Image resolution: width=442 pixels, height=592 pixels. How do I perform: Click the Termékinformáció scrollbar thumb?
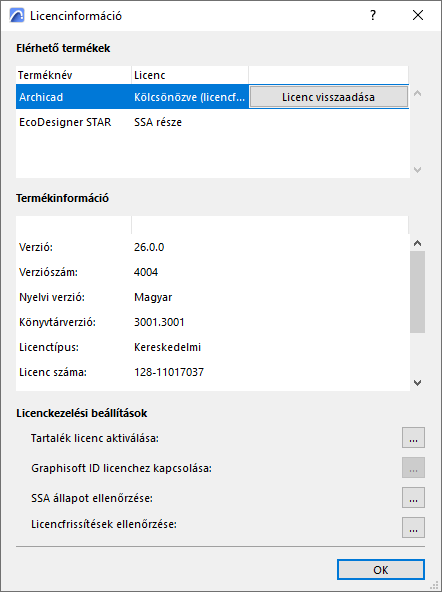tap(417, 292)
